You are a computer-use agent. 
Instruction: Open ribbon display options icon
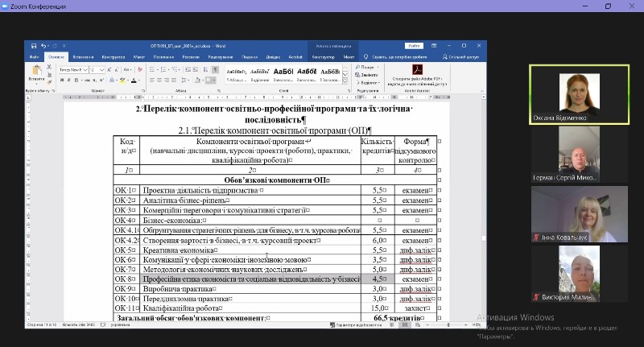(434, 46)
